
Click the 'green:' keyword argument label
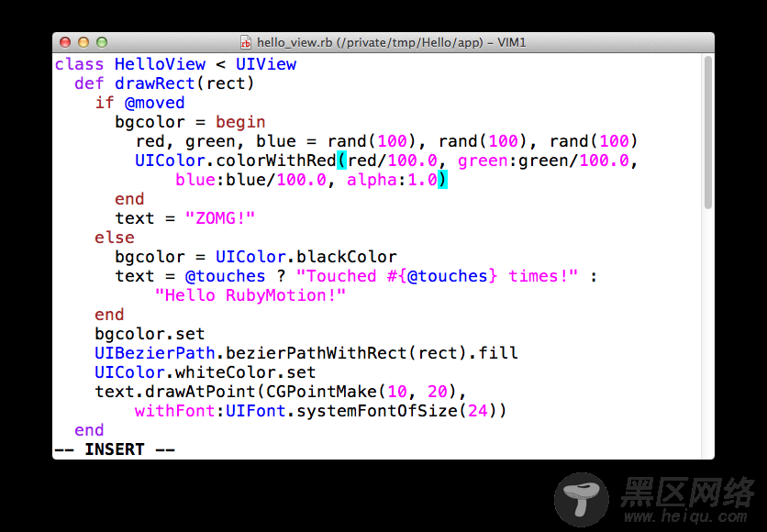[488, 161]
